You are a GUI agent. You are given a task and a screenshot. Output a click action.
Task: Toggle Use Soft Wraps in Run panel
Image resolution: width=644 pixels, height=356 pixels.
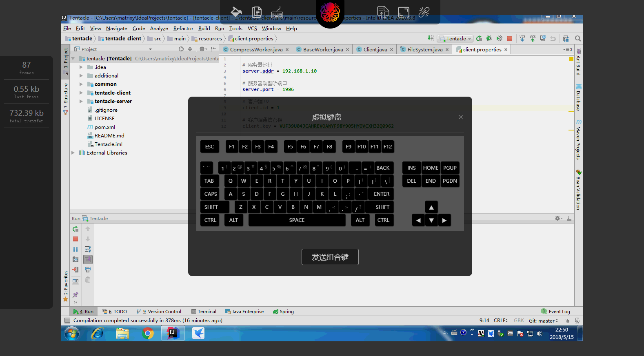pos(88,249)
